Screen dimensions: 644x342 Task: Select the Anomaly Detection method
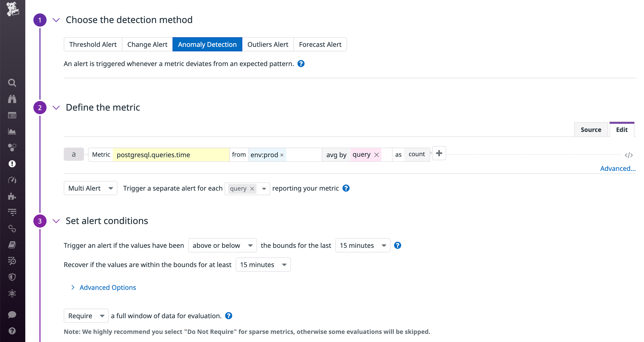tap(207, 44)
